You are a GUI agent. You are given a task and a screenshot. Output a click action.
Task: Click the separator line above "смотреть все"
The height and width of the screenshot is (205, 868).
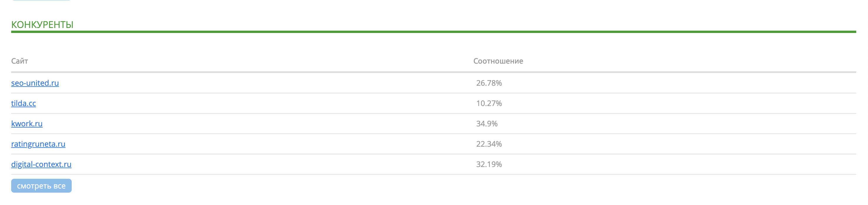tap(433, 174)
